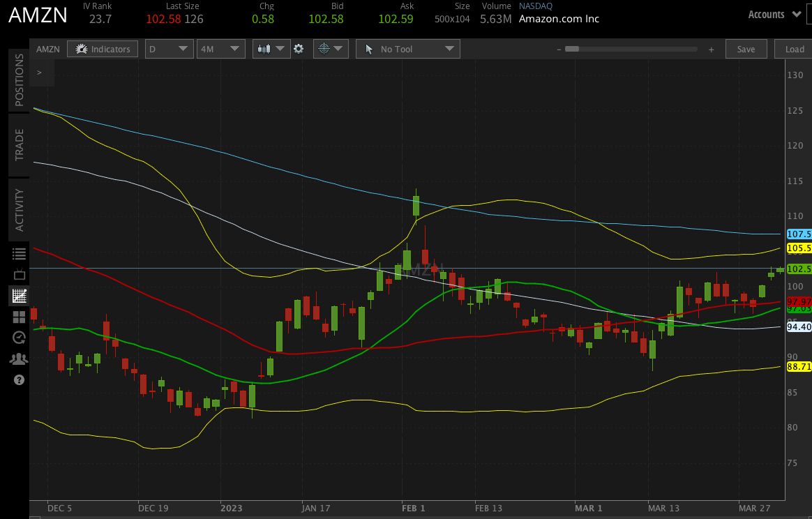Click the zoom slider handle
Image resolution: width=812 pixels, height=519 pixels.
pyautogui.click(x=572, y=49)
